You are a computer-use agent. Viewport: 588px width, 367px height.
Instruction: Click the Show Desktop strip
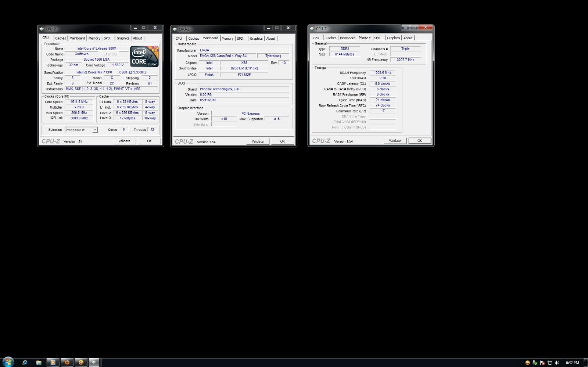pos(585,363)
